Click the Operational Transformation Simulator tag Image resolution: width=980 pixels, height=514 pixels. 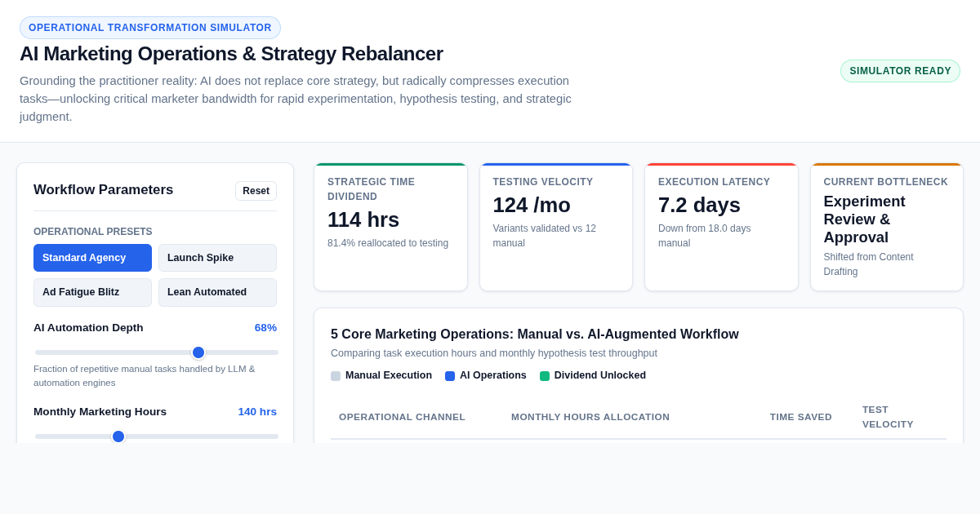coord(150,28)
